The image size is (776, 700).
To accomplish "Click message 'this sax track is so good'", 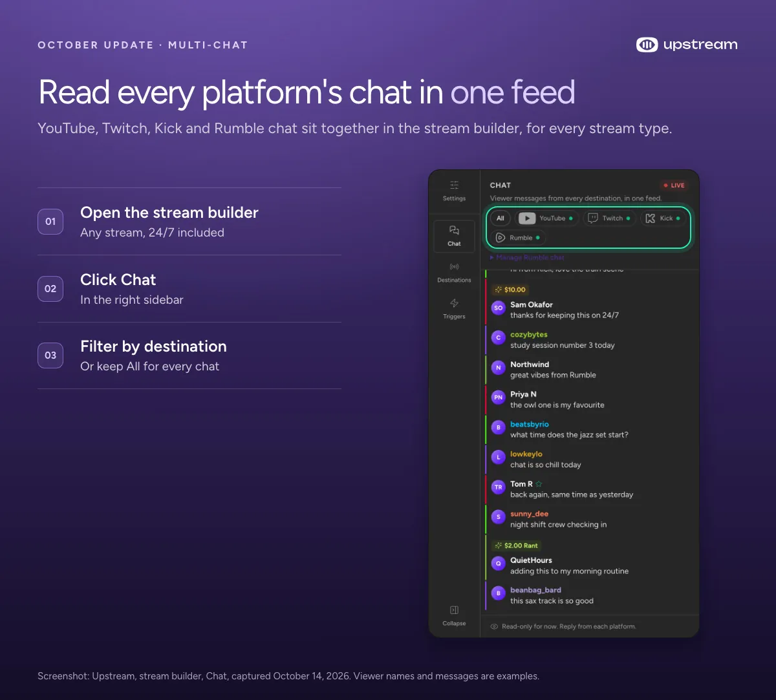I will tap(552, 601).
